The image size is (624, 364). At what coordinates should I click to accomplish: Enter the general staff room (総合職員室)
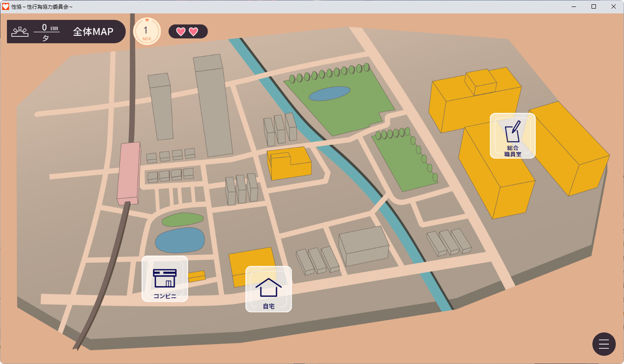pos(513,136)
